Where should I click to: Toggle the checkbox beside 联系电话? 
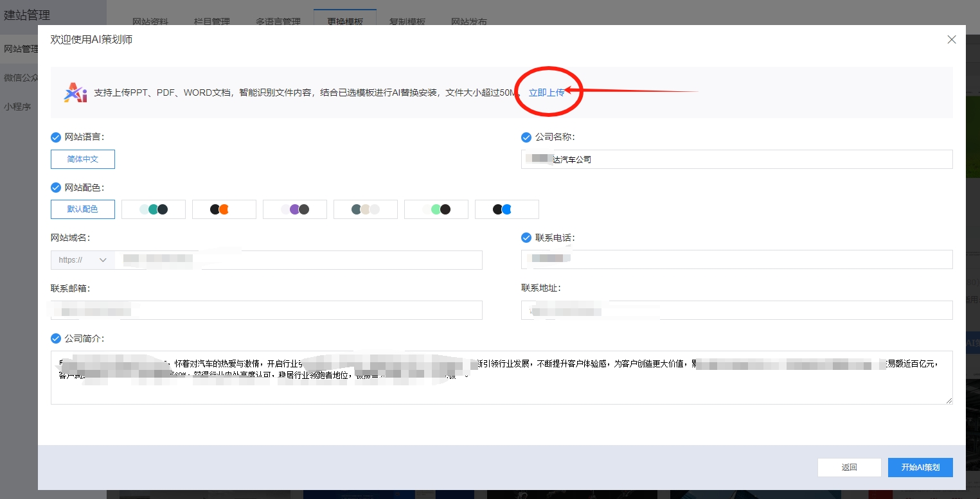click(x=525, y=237)
